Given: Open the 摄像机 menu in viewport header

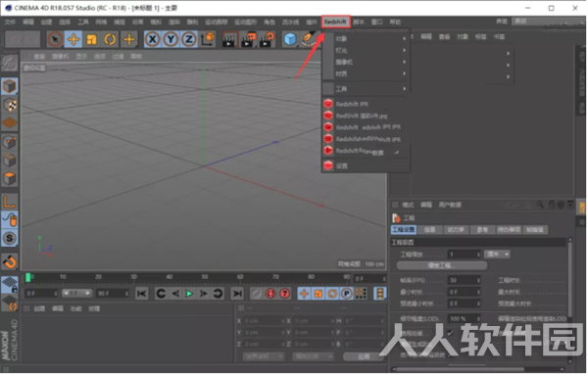Looking at the screenshot, I should [x=61, y=56].
